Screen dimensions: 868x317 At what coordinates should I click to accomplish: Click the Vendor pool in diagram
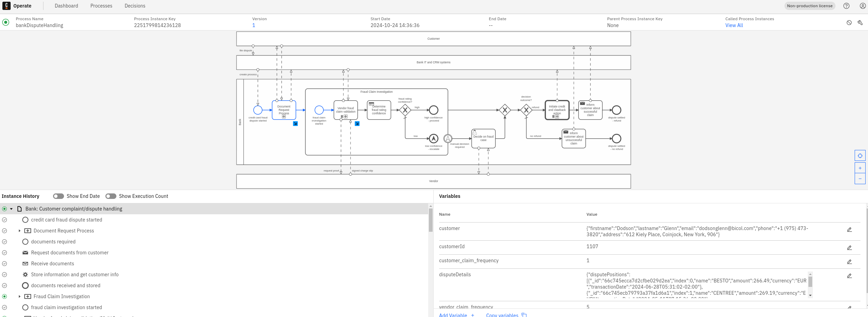coord(434,181)
